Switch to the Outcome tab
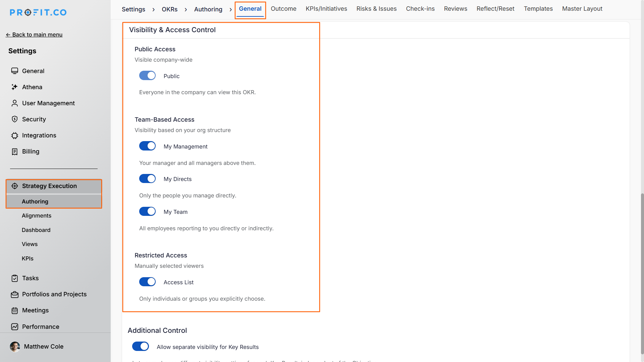The image size is (644, 362). pos(283,9)
